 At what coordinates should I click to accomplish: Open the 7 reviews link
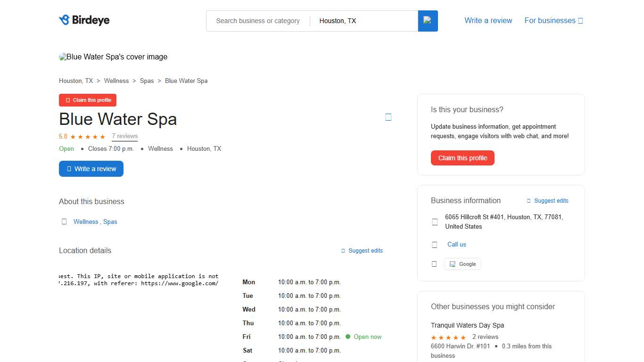[124, 136]
